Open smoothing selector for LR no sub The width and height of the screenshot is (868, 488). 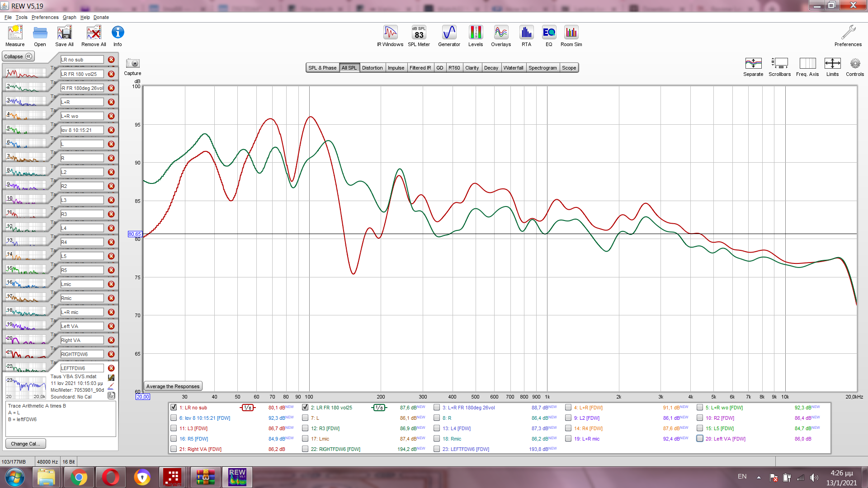(247, 408)
